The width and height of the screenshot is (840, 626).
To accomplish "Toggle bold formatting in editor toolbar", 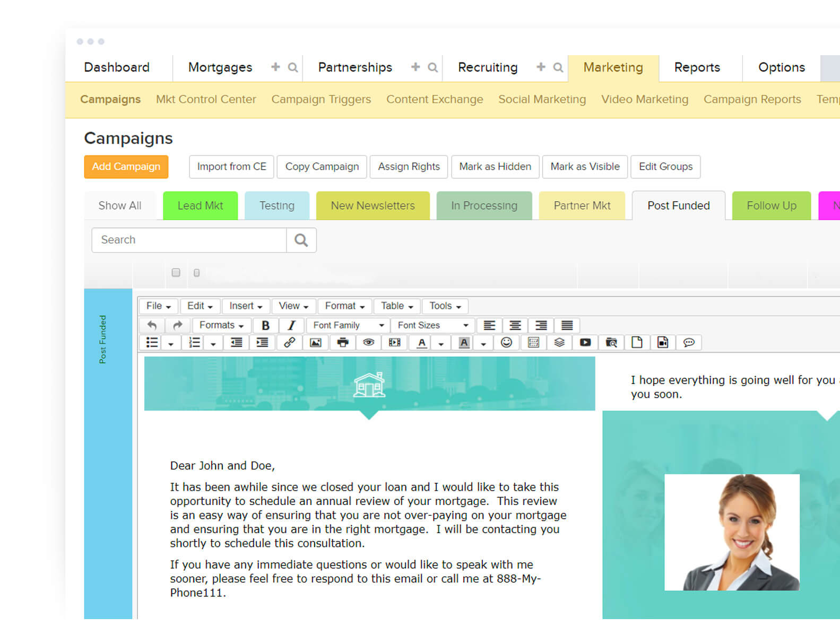I will 265,325.
